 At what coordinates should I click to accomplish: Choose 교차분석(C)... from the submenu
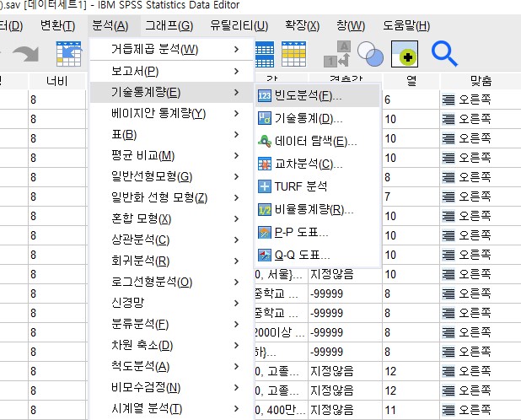tap(317, 164)
